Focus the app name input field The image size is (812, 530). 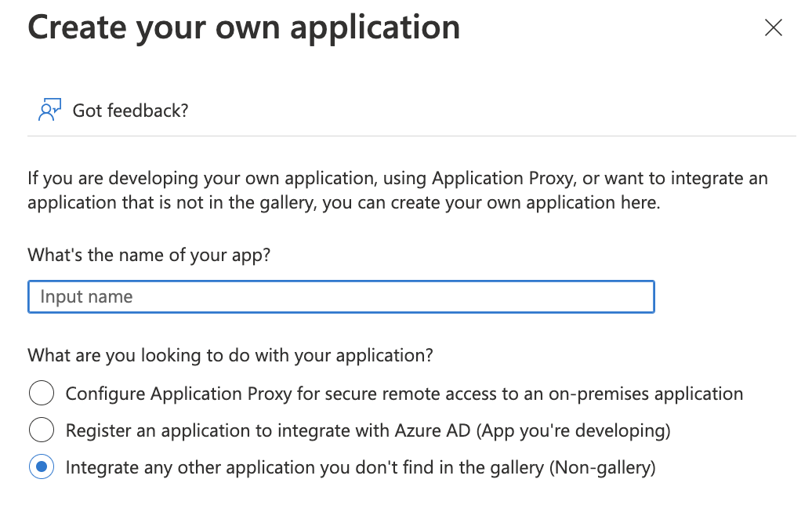[341, 297]
